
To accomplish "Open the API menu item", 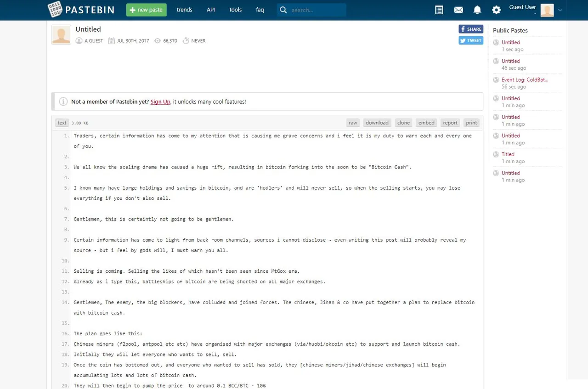I will pyautogui.click(x=210, y=10).
